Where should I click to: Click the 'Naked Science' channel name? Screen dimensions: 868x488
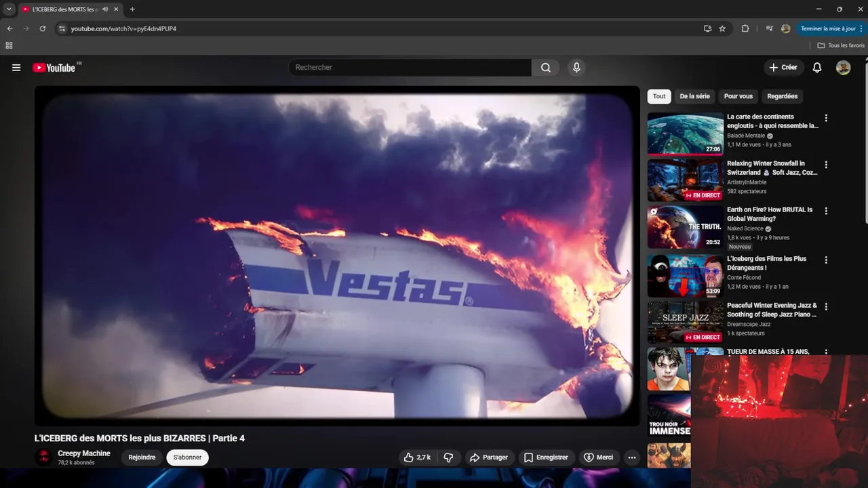click(745, 229)
